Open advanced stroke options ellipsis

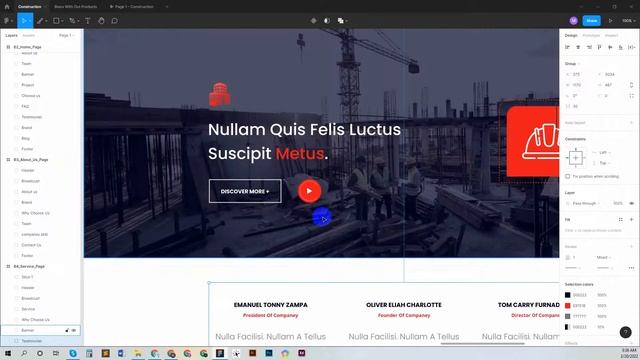coord(631,268)
